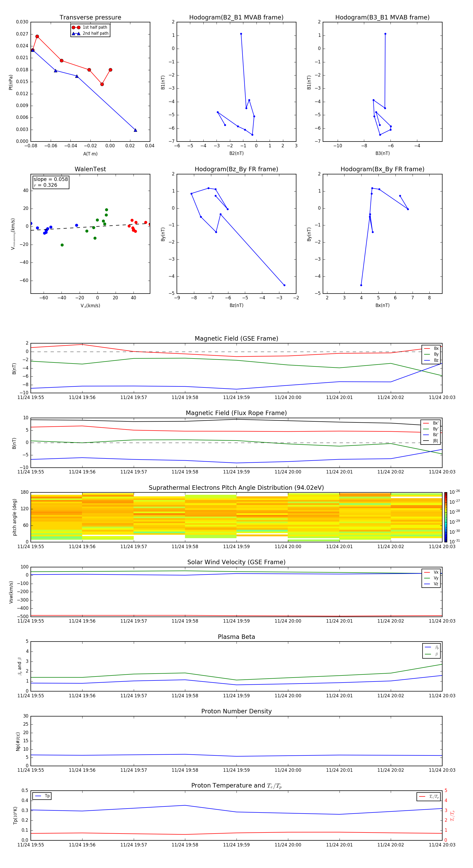The image size is (473, 868).
Task: Click the "Tp(10^6K)" axis label
Action: [x=15, y=815]
